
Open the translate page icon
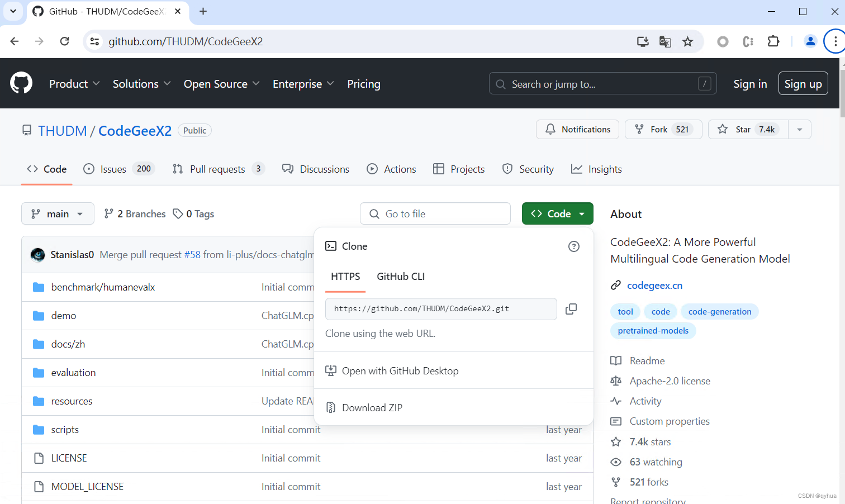(665, 41)
